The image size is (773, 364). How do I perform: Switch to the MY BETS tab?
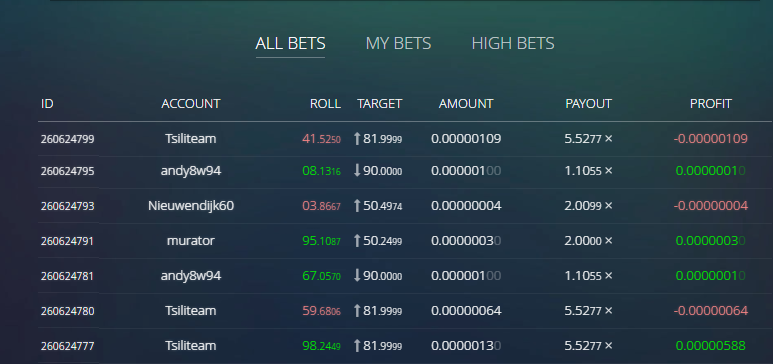pyautogui.click(x=398, y=43)
